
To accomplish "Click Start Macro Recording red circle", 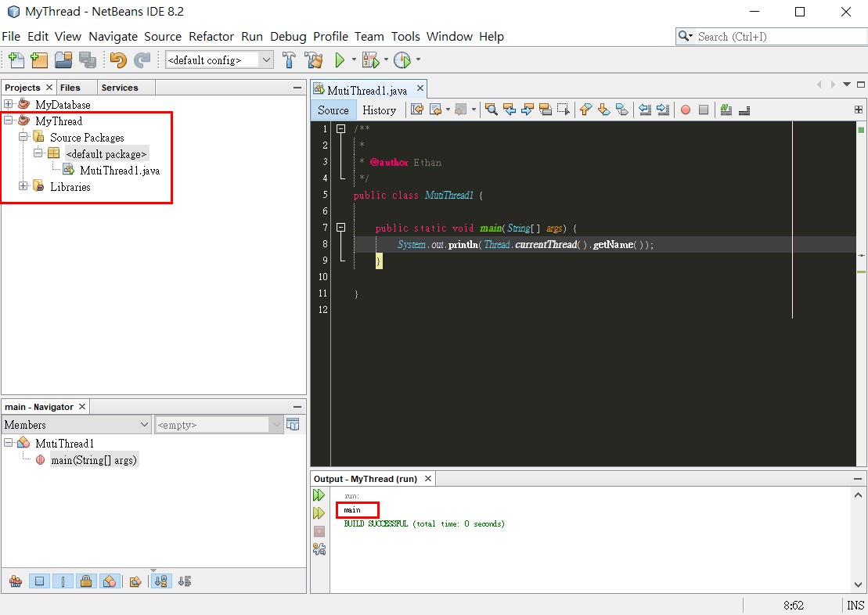I will point(686,110).
